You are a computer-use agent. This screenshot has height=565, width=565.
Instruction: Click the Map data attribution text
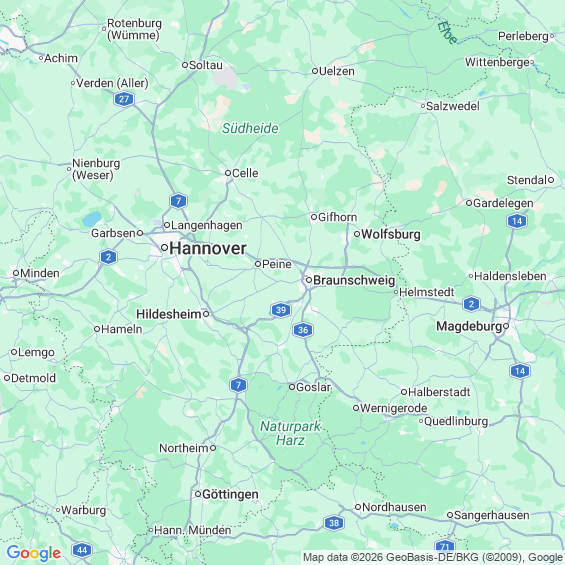(x=433, y=558)
